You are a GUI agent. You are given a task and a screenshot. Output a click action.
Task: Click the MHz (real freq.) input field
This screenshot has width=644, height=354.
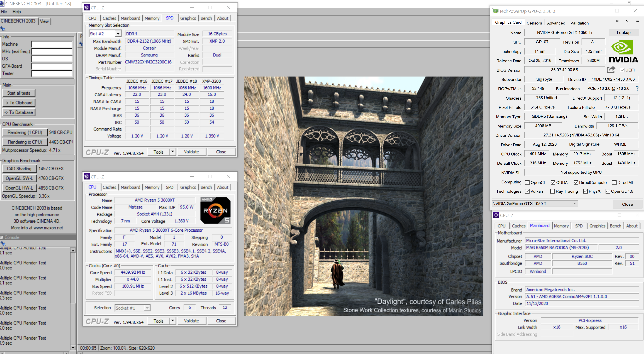coord(52,51)
